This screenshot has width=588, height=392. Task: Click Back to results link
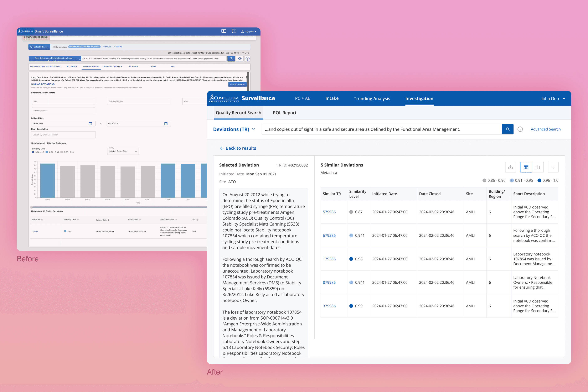click(x=238, y=148)
